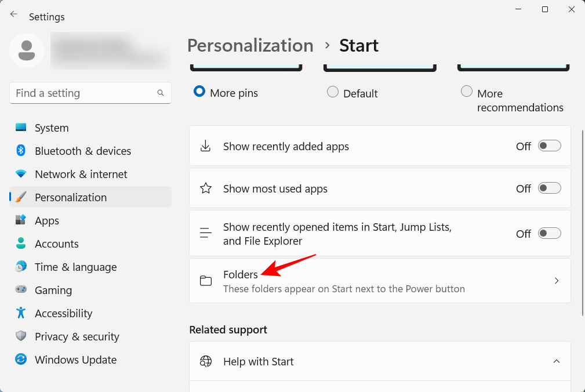The width and height of the screenshot is (585, 392).
Task: Choose the More recommendations layout
Action: [467, 90]
